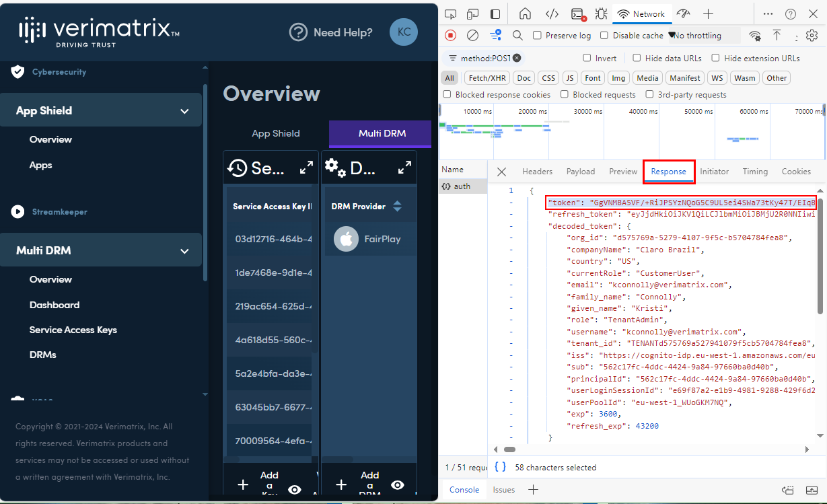Switch to the Headers tab
The width and height of the screenshot is (827, 504).
tap(537, 172)
